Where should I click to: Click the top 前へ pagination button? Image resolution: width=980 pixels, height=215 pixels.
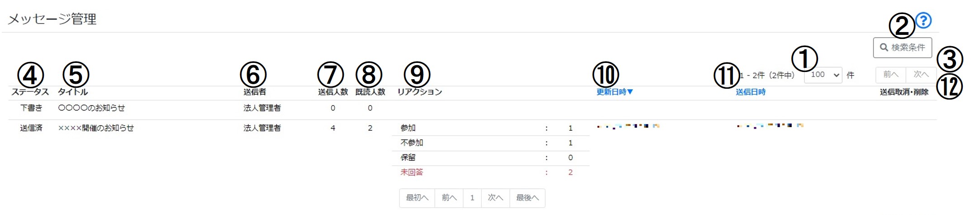[x=890, y=75]
